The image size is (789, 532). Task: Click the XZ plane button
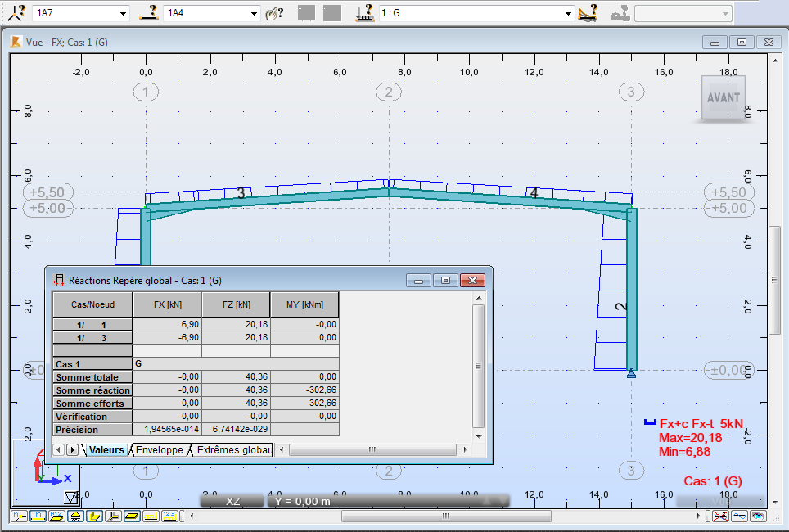(x=232, y=501)
